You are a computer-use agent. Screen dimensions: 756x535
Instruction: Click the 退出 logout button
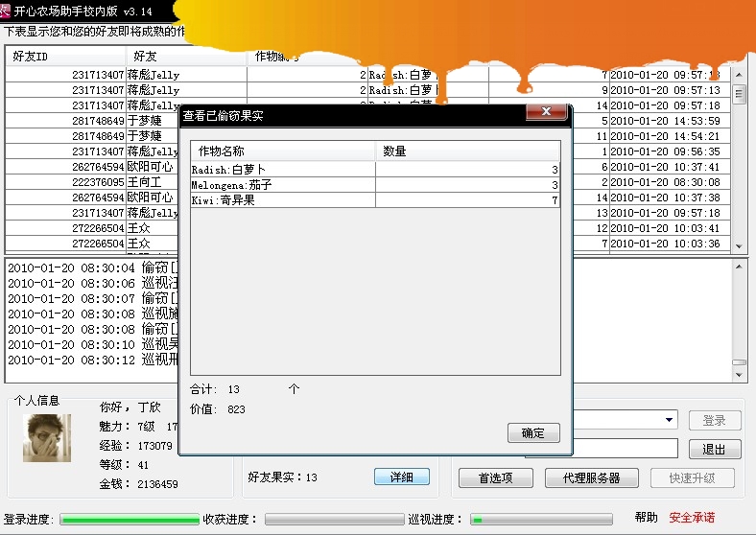pos(714,449)
